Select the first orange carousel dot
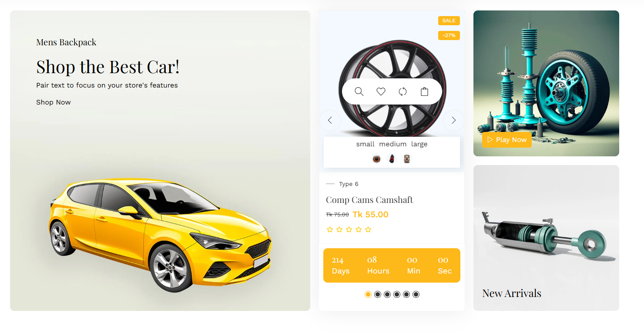Image resolution: width=644 pixels, height=334 pixels. [x=368, y=294]
